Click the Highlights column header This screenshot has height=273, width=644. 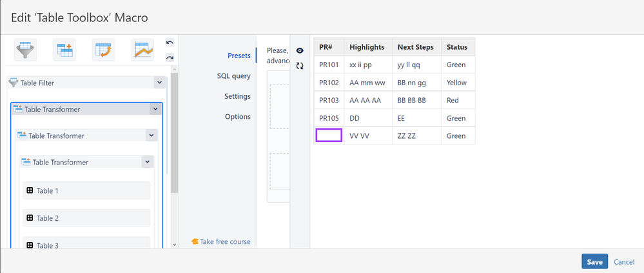(x=368, y=47)
